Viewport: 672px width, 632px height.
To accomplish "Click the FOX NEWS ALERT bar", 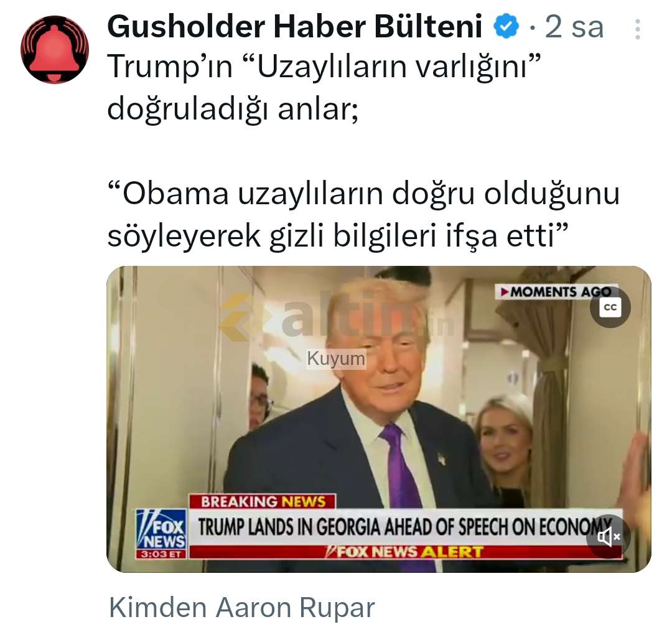I will [406, 552].
